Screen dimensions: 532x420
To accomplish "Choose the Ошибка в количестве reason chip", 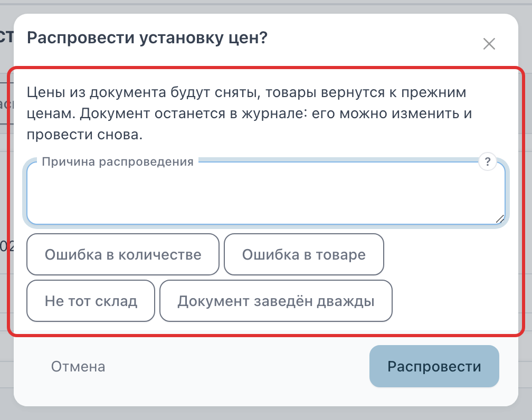I will (x=123, y=254).
